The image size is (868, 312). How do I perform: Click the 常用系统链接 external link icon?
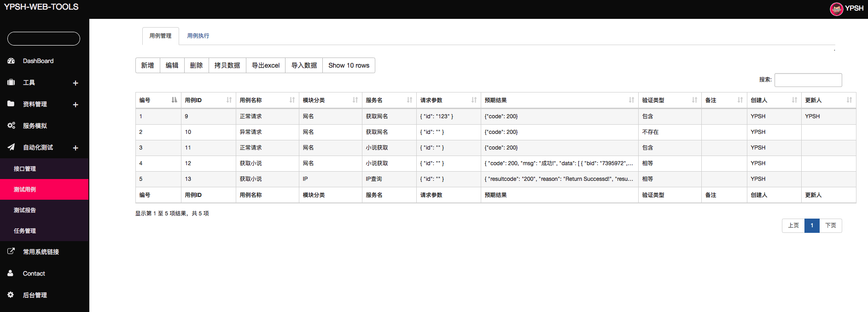tap(11, 251)
